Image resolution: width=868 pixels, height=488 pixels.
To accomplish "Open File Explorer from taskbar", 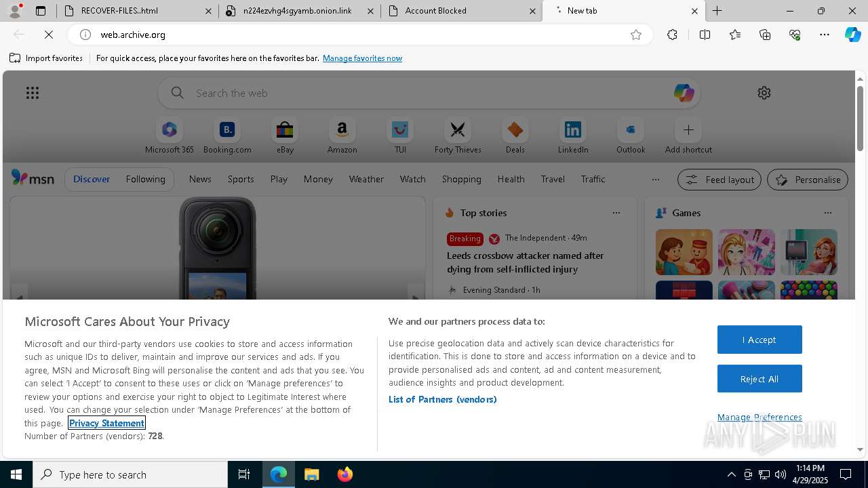I will 311,474.
